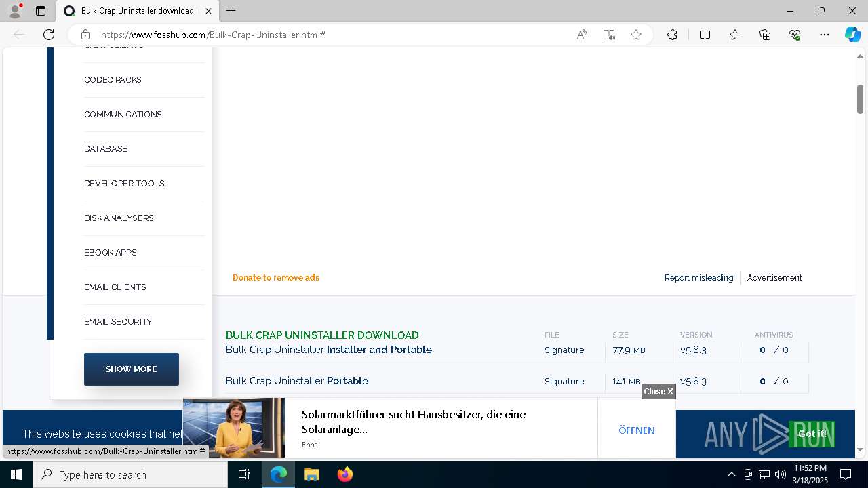The height and width of the screenshot is (488, 868).
Task: Close the Bulk Crap Uninstaller tab
Action: (x=209, y=11)
